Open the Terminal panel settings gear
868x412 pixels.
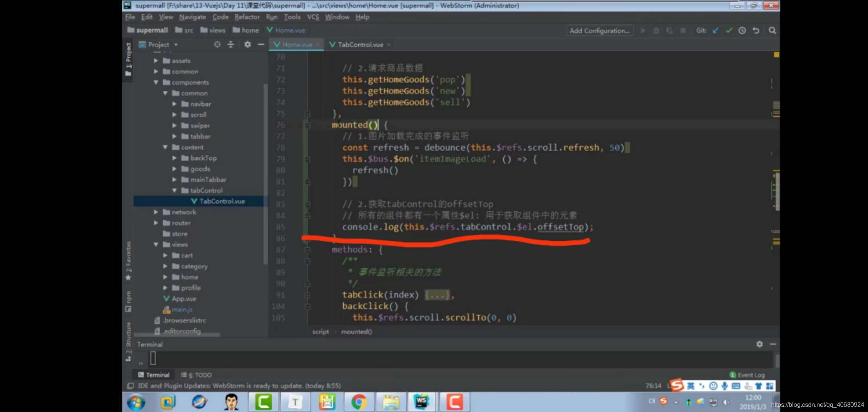coord(759,344)
